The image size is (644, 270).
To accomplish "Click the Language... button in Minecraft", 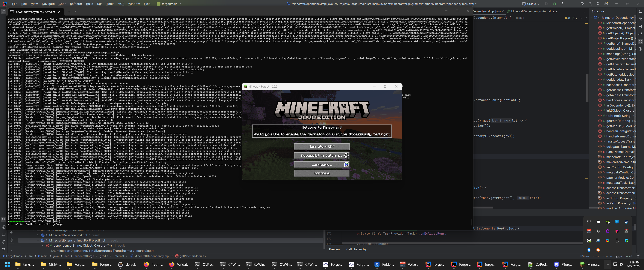I will coord(321,165).
